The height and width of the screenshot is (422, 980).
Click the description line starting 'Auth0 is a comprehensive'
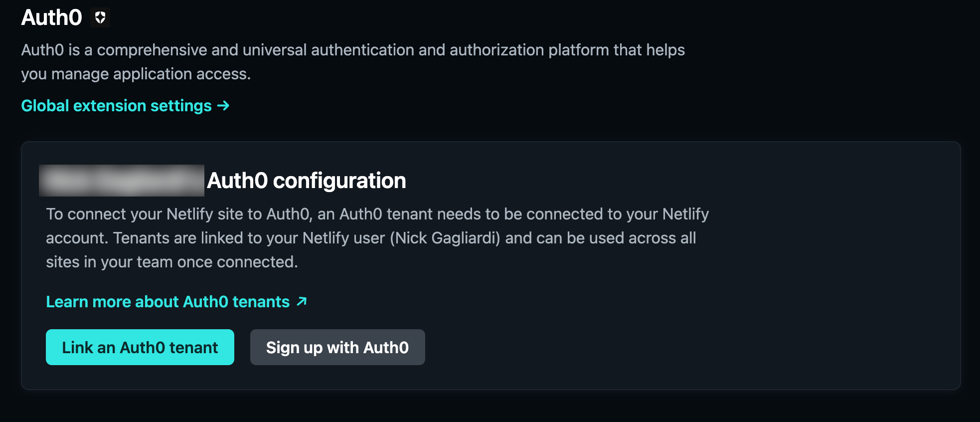353,50
